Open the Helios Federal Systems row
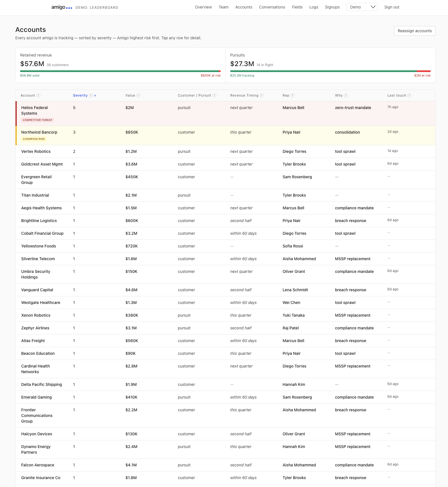This screenshot has width=448, height=487. tap(225, 114)
